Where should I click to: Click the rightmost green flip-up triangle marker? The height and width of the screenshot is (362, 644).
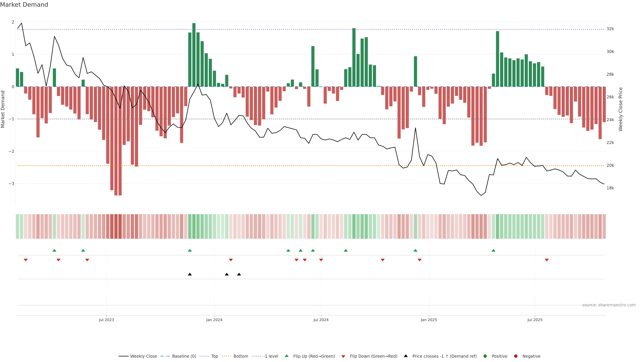493,250
